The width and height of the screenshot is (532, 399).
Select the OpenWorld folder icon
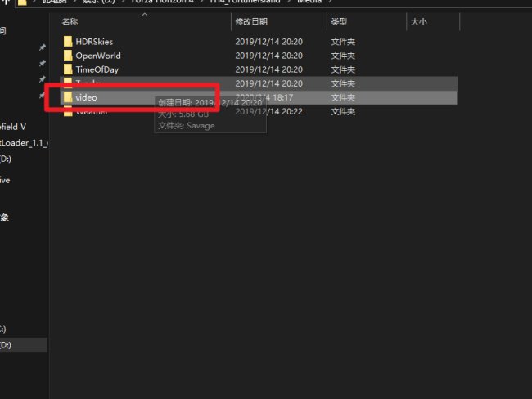point(68,55)
